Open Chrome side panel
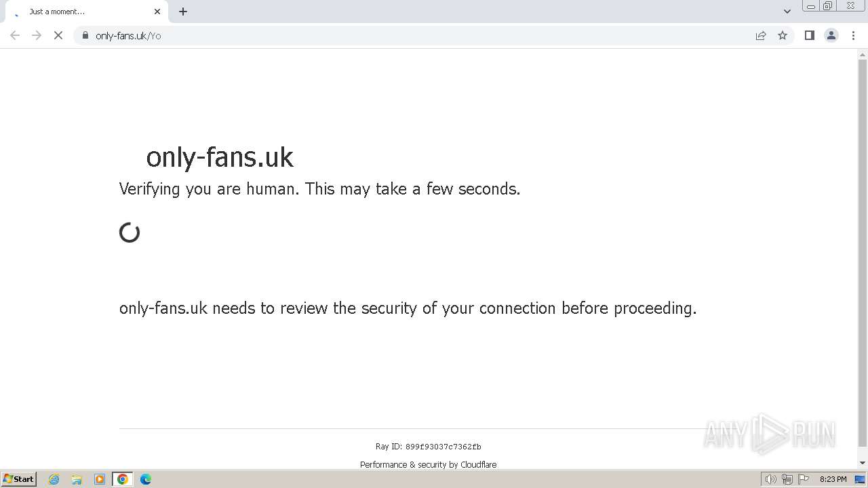 [x=809, y=36]
